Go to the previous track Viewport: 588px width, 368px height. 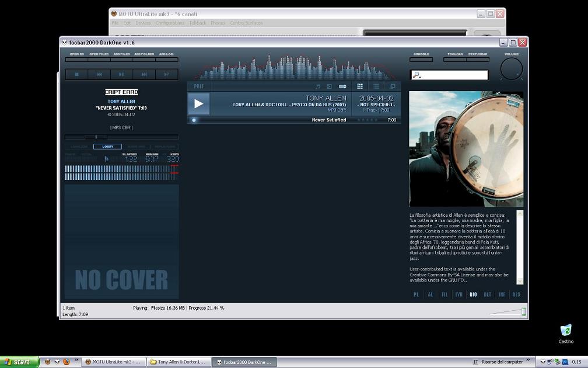pos(99,74)
